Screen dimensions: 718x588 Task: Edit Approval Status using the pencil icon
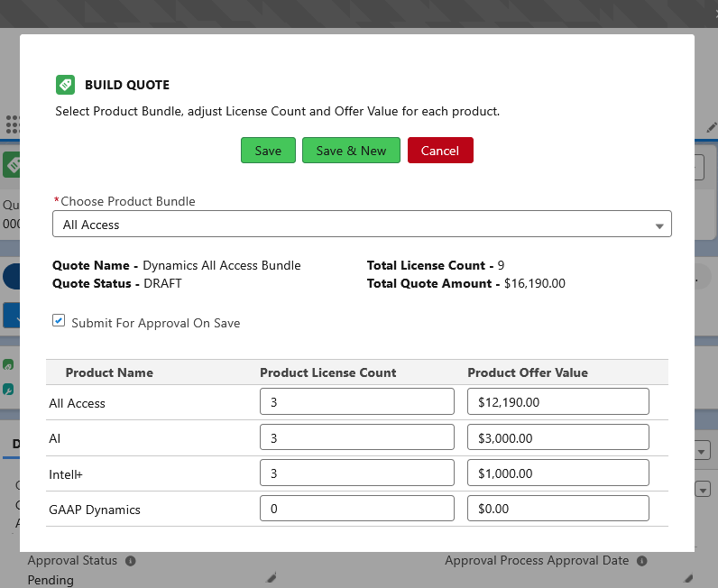click(272, 577)
